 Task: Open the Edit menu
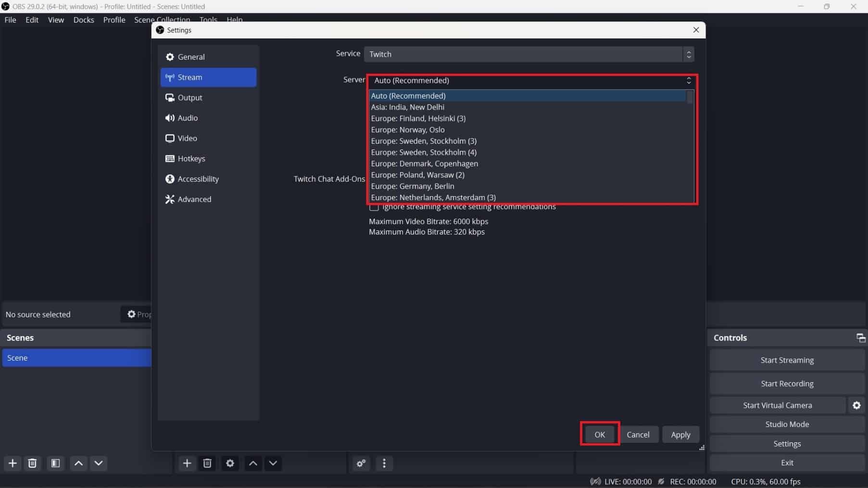[x=32, y=20]
